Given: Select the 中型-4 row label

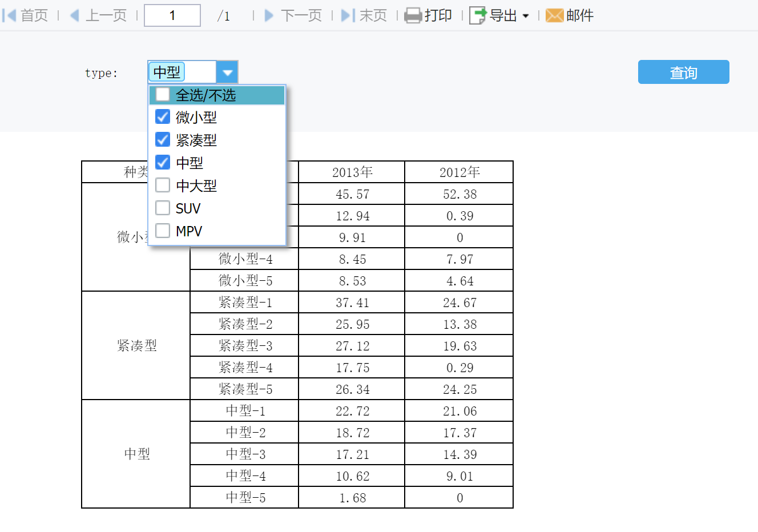Looking at the screenshot, I should (244, 475).
